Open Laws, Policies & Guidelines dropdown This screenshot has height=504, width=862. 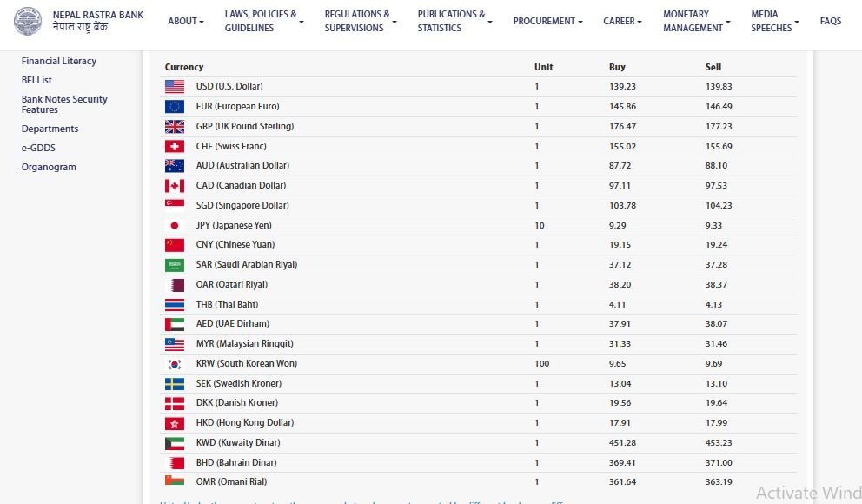264,21
